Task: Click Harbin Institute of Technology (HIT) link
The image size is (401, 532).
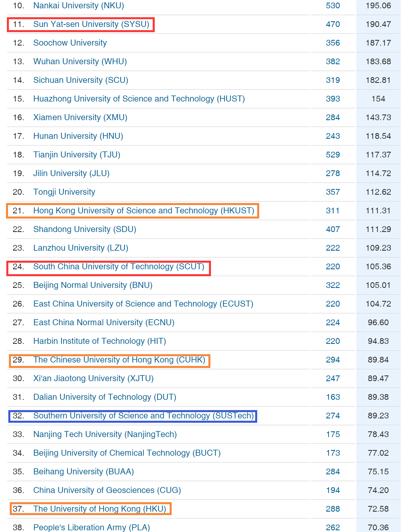Action: point(100,341)
